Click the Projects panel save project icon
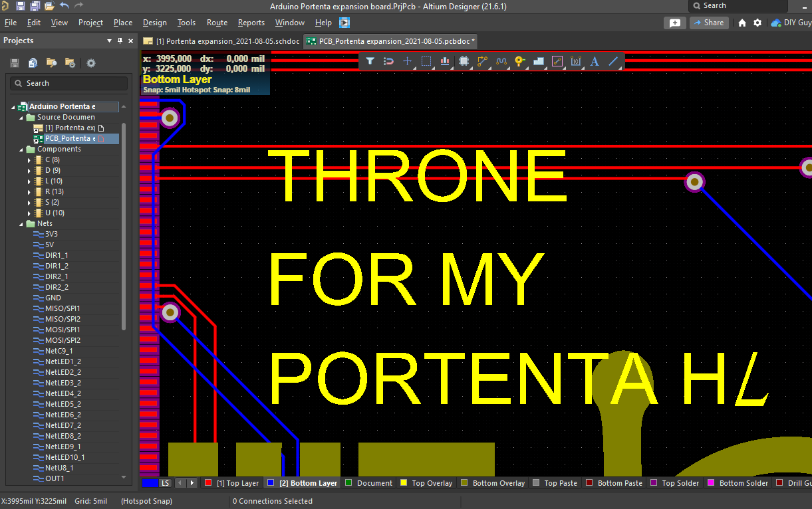The width and height of the screenshot is (812, 509). (x=14, y=63)
